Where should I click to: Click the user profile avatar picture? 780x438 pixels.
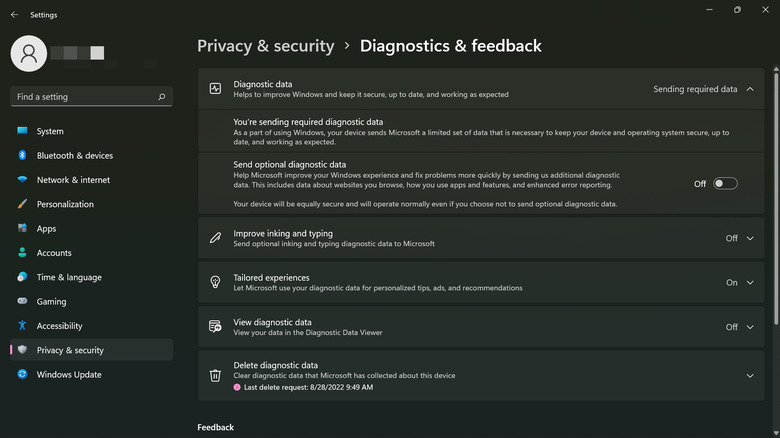coord(29,53)
